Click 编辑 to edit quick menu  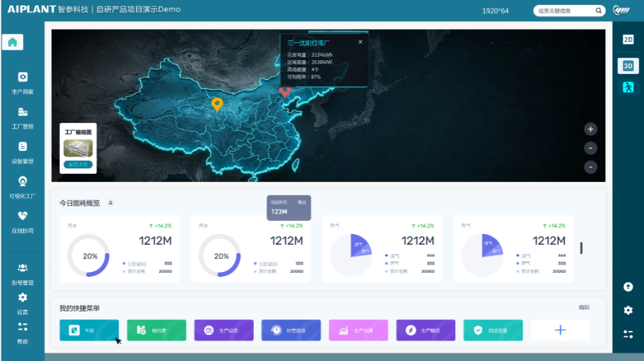[584, 307]
